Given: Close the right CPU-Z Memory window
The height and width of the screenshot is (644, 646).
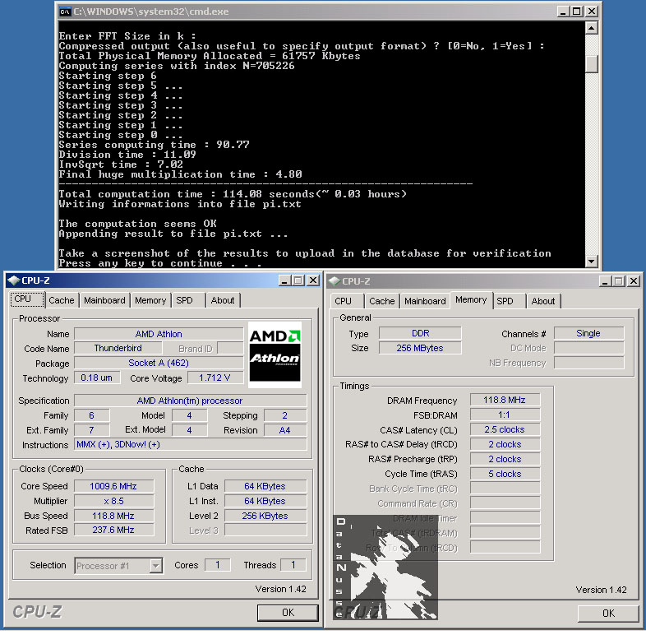Looking at the screenshot, I should (634, 281).
